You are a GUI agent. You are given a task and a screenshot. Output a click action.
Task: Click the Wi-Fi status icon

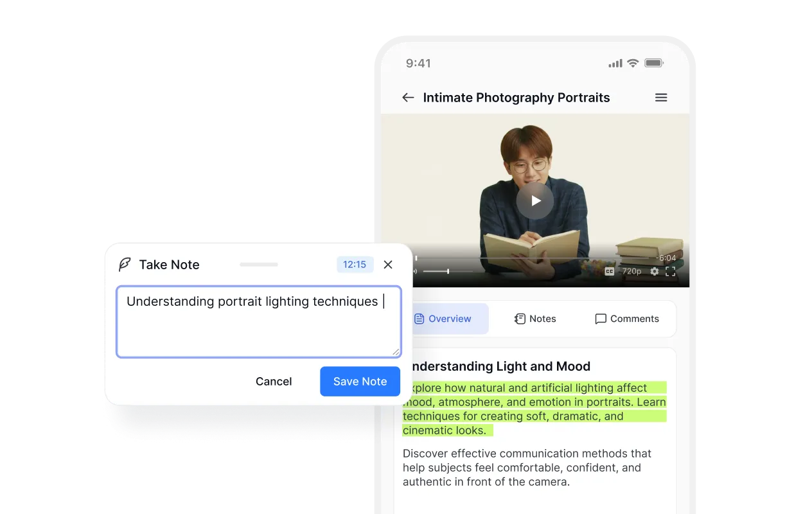[x=633, y=63]
